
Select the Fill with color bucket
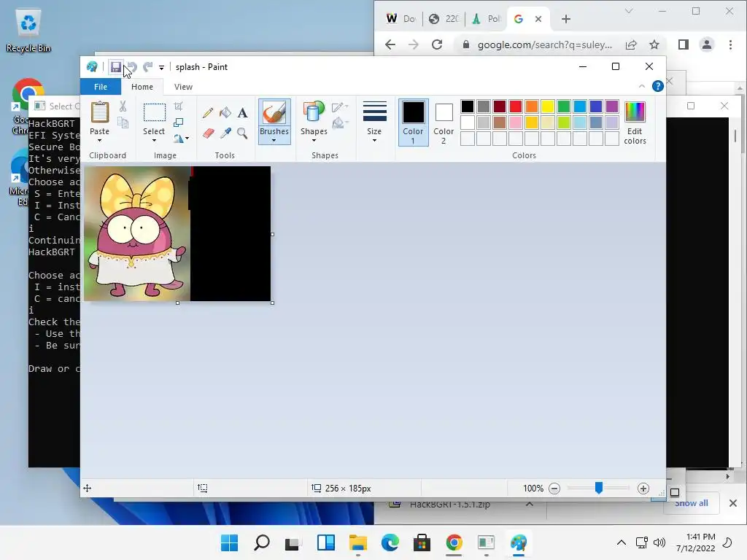225,113
